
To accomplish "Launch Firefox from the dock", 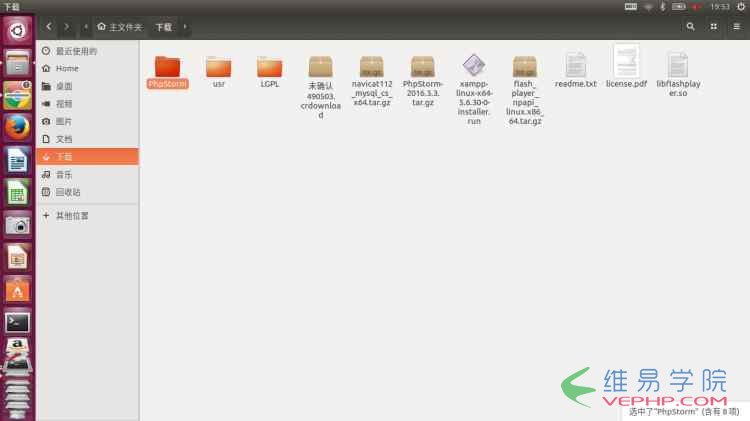I will pos(17,127).
